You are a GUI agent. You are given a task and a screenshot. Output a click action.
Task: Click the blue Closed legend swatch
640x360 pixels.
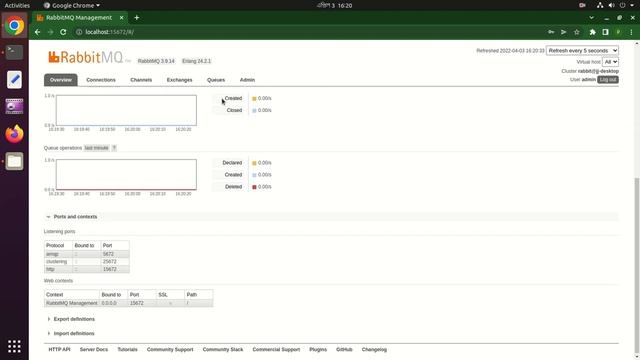(x=254, y=111)
